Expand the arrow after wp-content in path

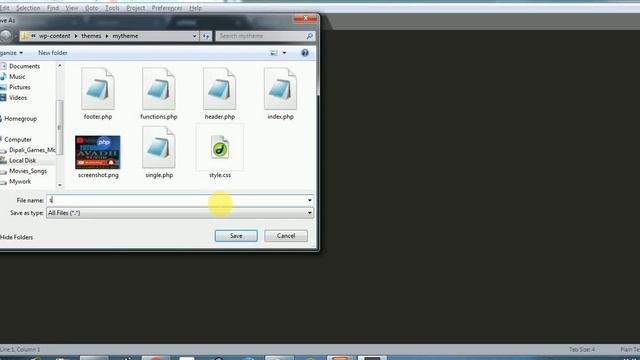pos(76,36)
